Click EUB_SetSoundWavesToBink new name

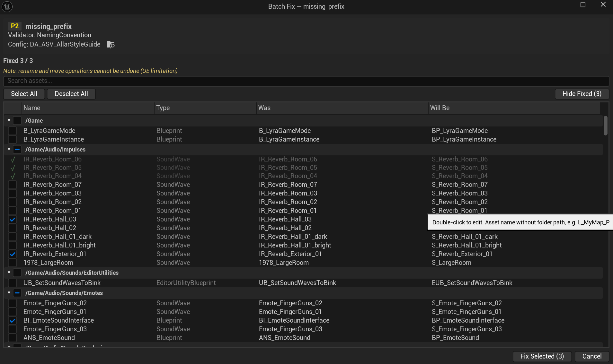pos(472,283)
